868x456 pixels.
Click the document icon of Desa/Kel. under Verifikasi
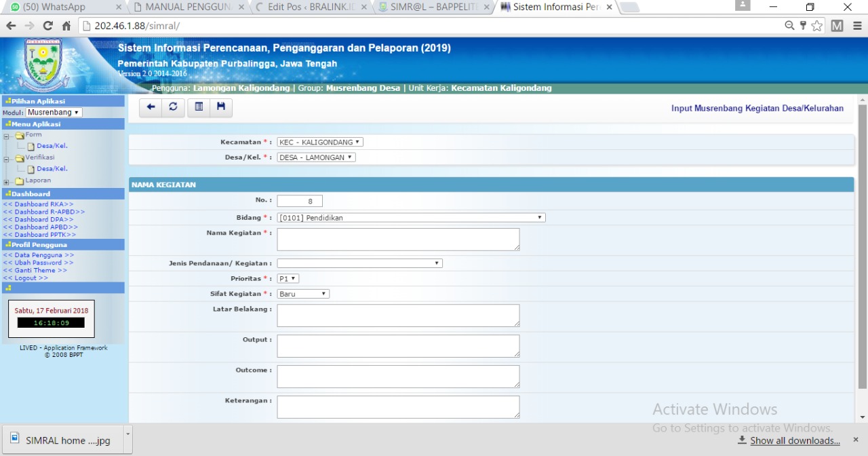tap(31, 170)
